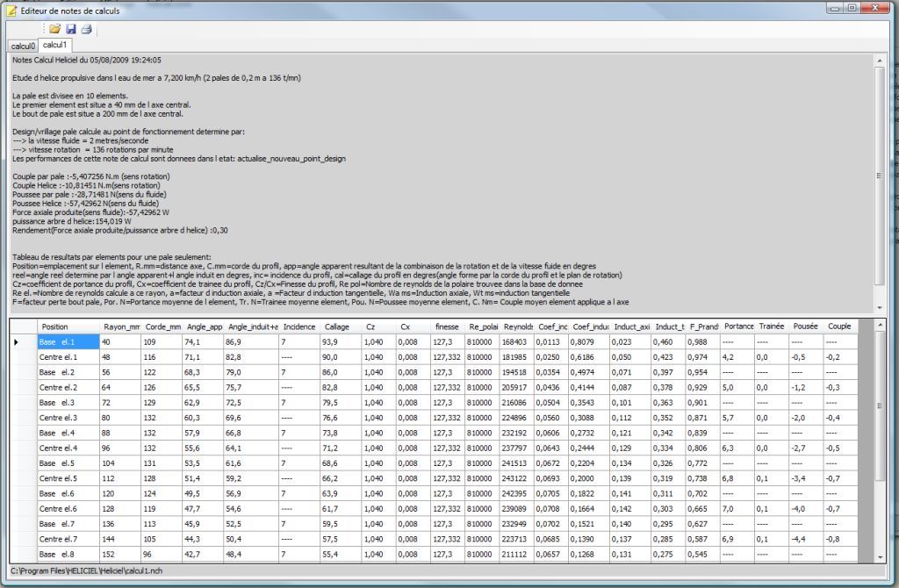Click the F_Prandt column header

tap(703, 326)
